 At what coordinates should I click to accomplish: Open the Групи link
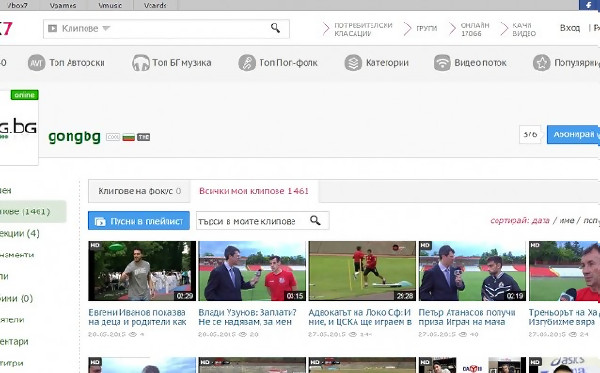426,29
